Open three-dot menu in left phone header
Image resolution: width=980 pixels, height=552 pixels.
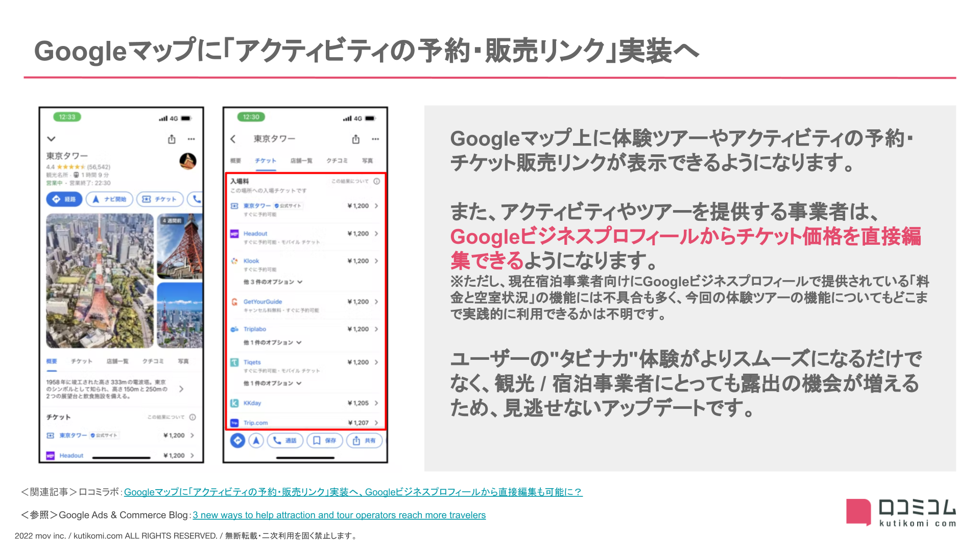click(x=191, y=139)
